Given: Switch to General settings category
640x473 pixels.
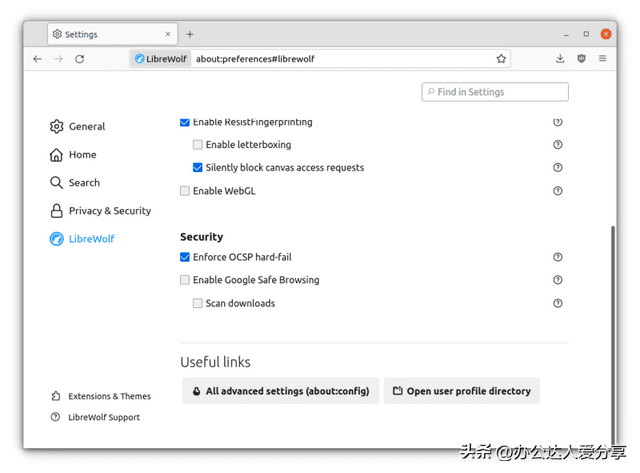Looking at the screenshot, I should (x=78, y=127).
